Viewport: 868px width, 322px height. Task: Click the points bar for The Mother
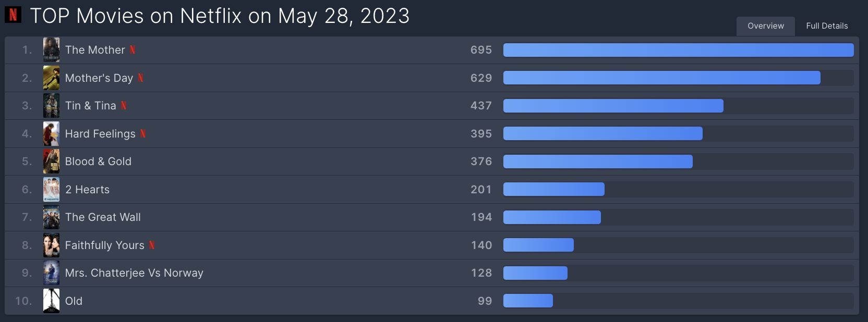(x=678, y=50)
